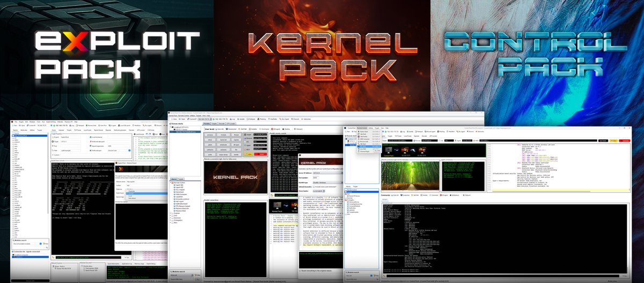Open Driver loader dropdown in Kernel Pack dialog
644x283 pixels.
point(319,191)
